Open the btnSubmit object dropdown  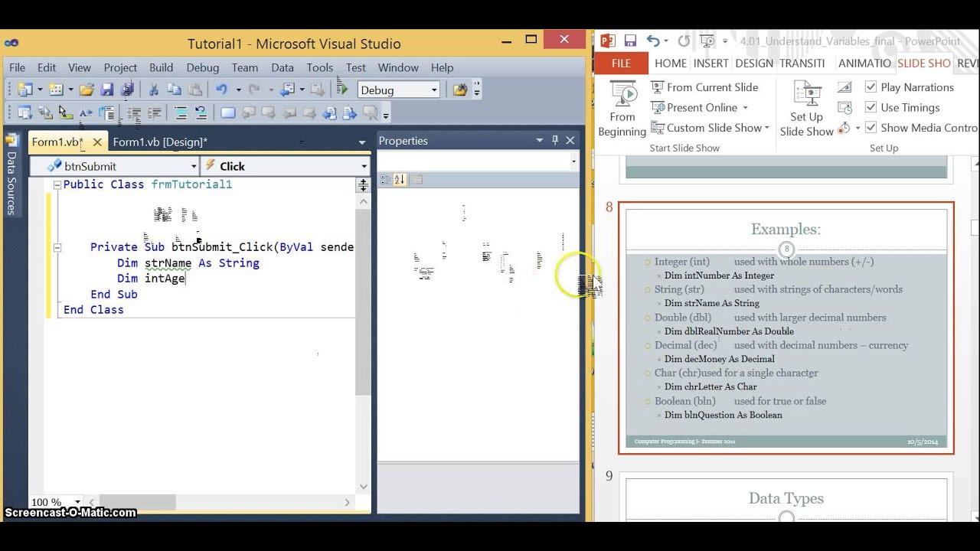tap(194, 166)
